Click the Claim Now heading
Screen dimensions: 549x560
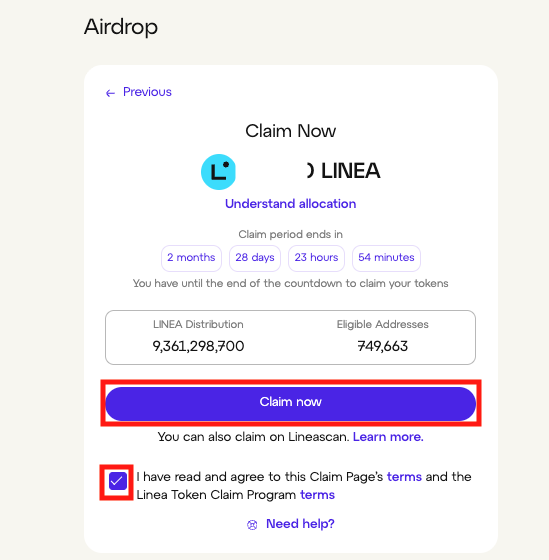coord(290,131)
